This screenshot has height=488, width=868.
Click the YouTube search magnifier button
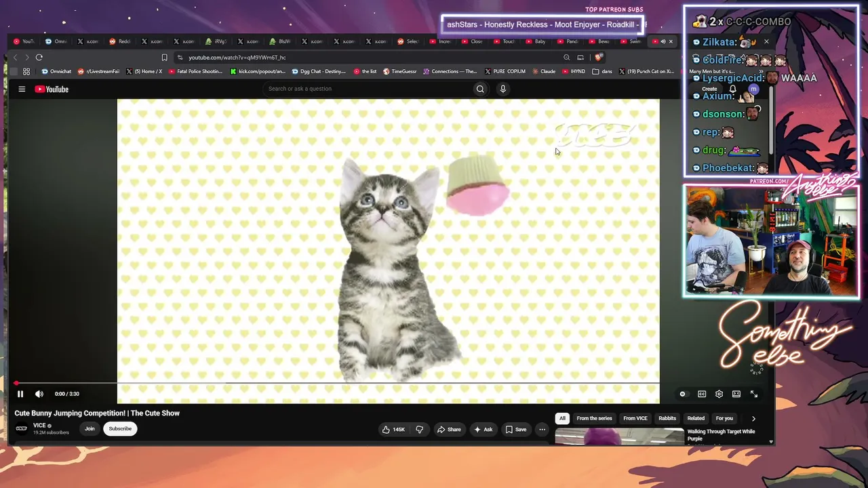point(480,89)
